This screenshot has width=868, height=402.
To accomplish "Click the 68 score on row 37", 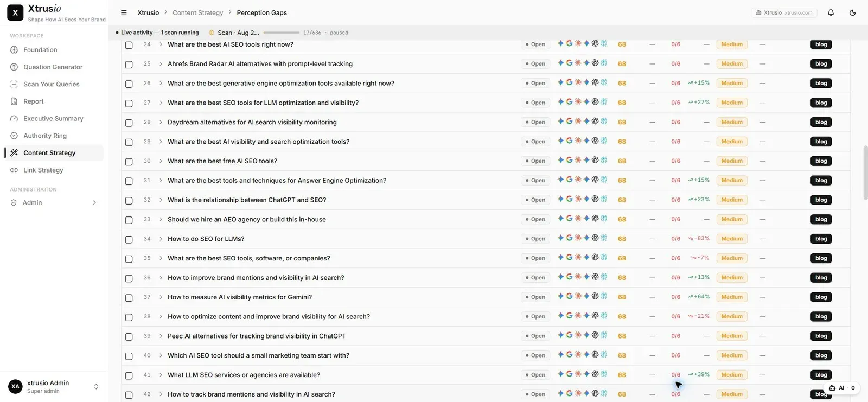I will click(x=622, y=297).
